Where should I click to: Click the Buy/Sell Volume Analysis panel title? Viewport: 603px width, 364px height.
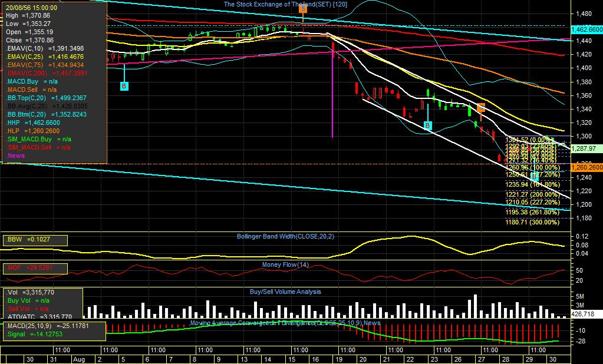coord(285,292)
